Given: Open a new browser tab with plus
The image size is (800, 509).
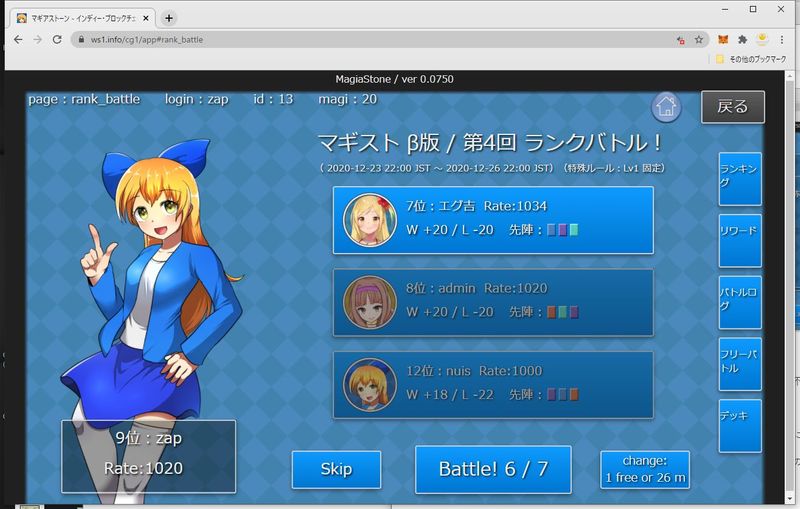Looking at the screenshot, I should pyautogui.click(x=169, y=18).
